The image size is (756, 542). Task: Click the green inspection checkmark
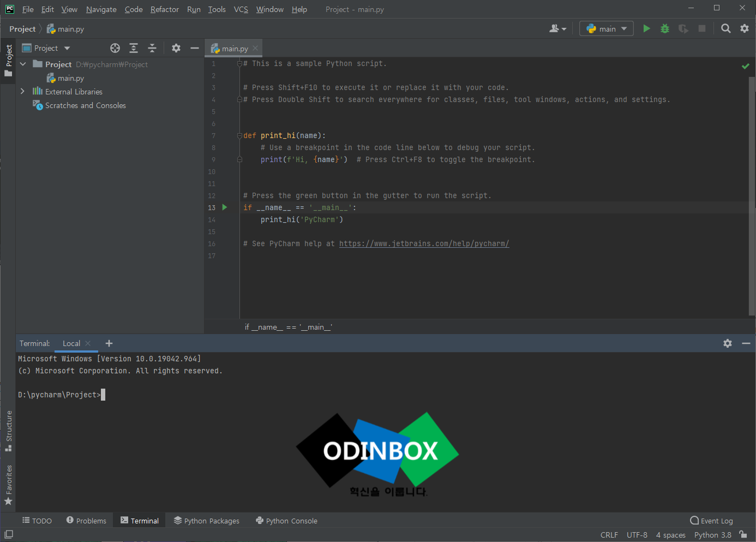tap(746, 66)
